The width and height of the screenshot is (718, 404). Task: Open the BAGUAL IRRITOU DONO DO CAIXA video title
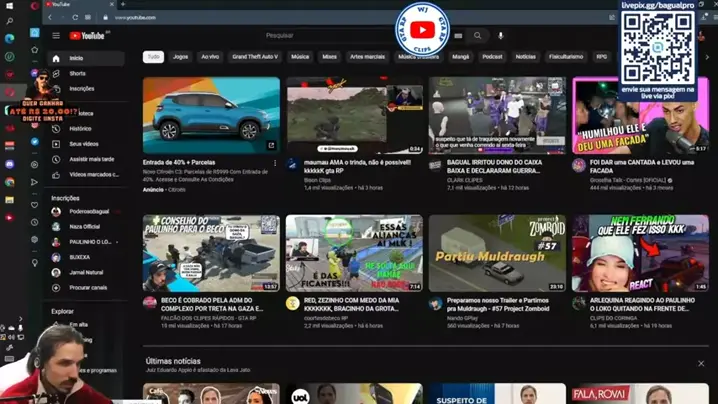pos(495,167)
